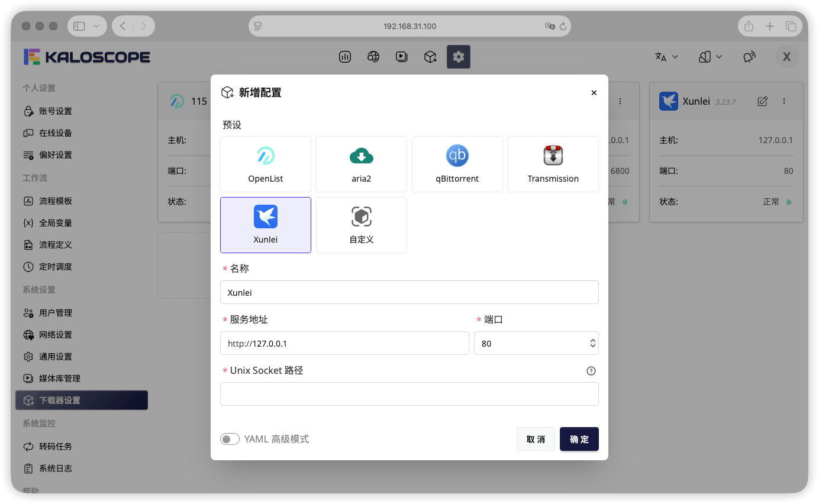819x504 pixels.
Task: Open 偏好设置 in sidebar
Action: pos(82,155)
